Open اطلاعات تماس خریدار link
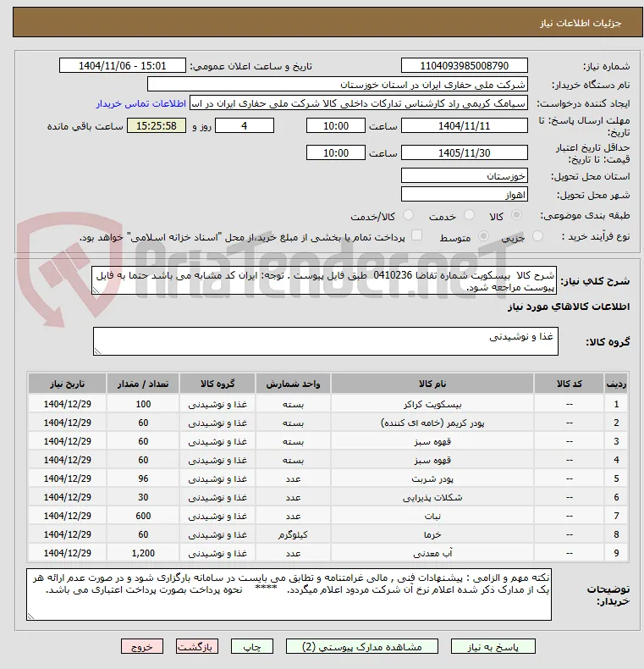644x669 pixels. click(141, 103)
